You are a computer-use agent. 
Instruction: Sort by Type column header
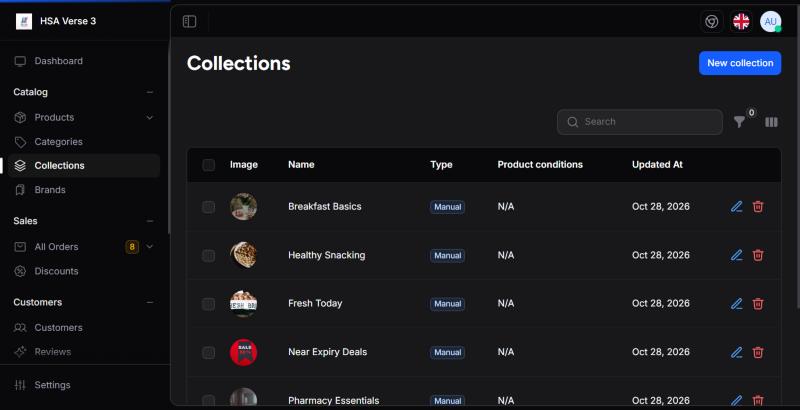(x=441, y=165)
